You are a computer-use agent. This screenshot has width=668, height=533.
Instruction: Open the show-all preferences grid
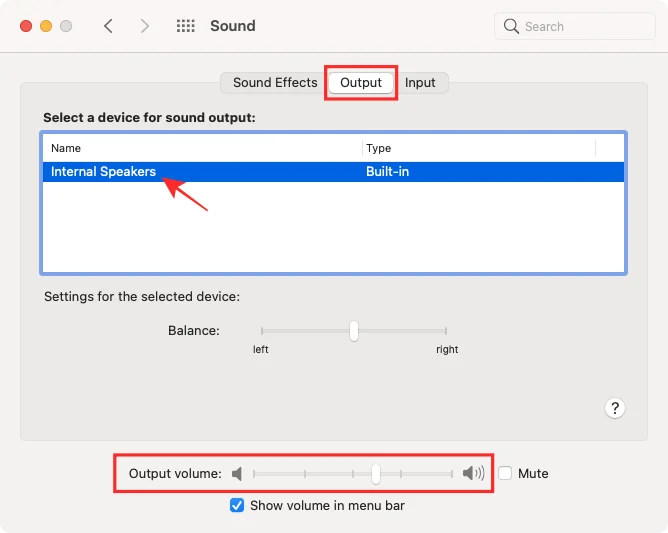point(185,26)
